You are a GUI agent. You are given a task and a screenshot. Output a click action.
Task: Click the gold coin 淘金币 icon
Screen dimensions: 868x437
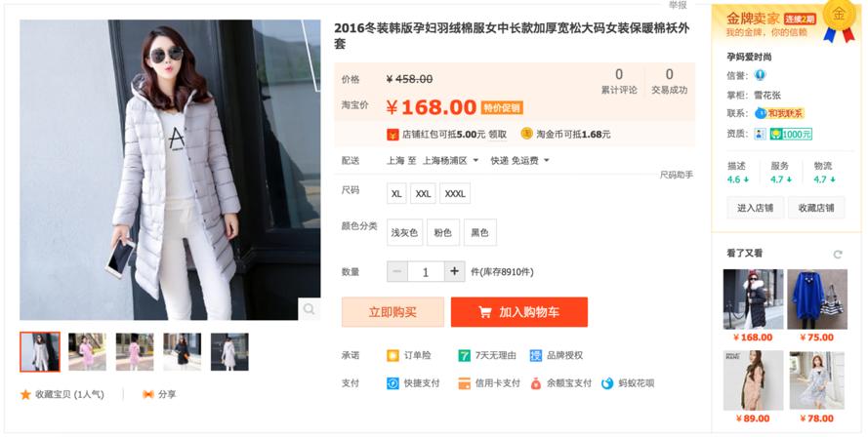(526, 134)
